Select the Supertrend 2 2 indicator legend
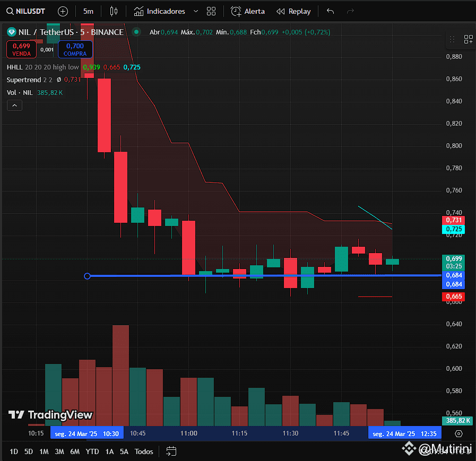Viewport: 476px width, 461px height. tap(29, 80)
